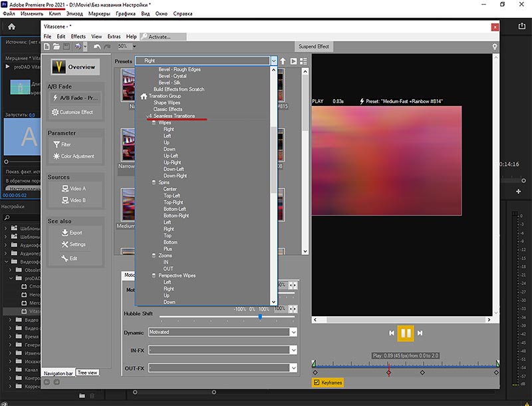Open the Vitascene Effects menu
Image resolution: width=532 pixels, height=406 pixels.
point(78,37)
